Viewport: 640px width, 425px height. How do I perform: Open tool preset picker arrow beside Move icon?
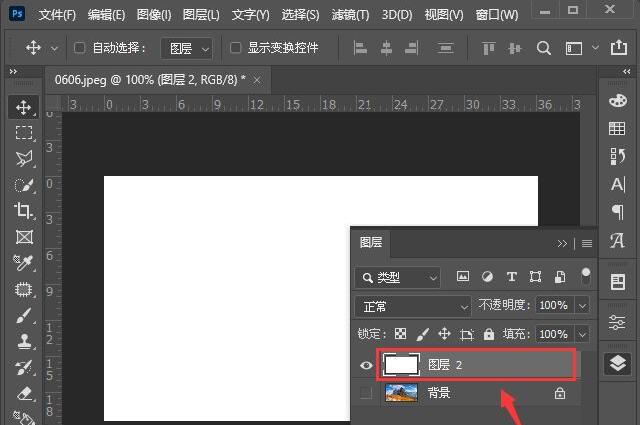point(54,49)
